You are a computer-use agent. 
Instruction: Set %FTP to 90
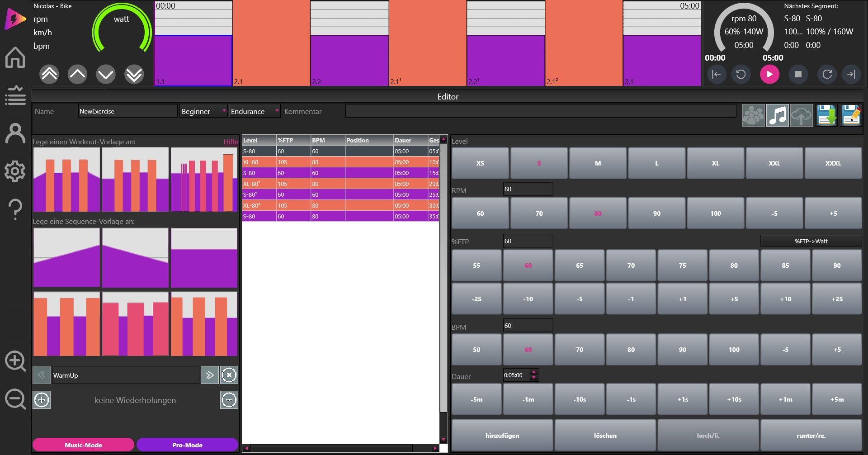(837, 265)
